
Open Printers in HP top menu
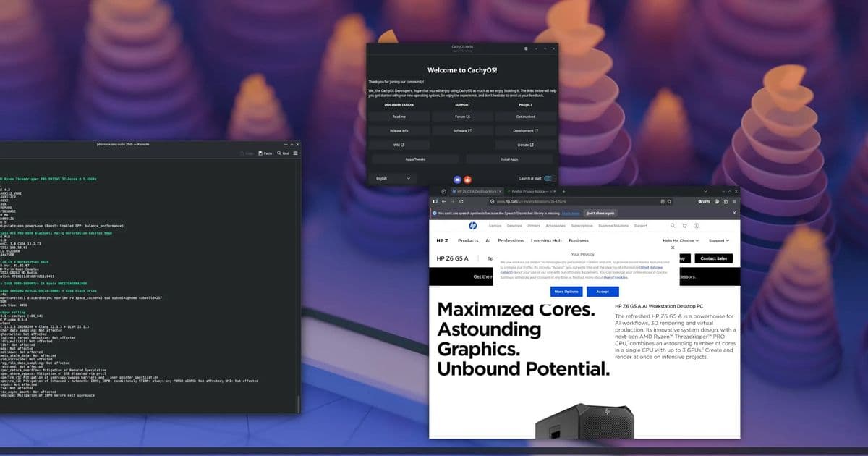533,226
